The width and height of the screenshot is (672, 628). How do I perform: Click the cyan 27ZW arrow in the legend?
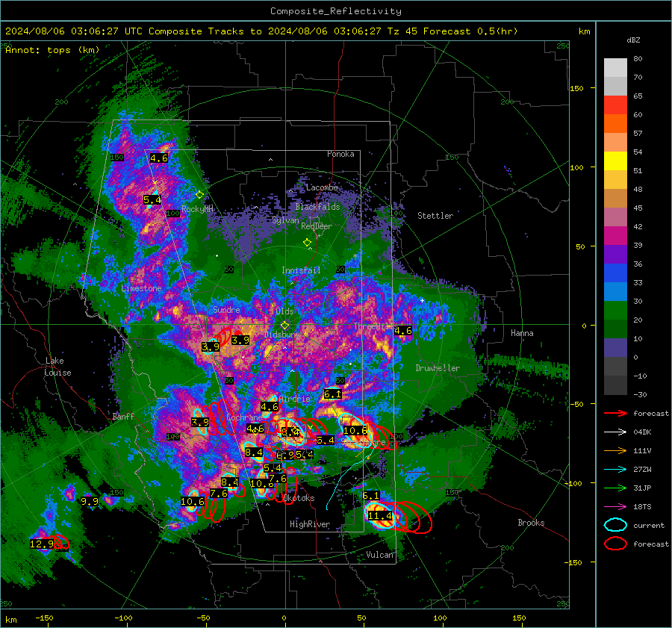(615, 469)
